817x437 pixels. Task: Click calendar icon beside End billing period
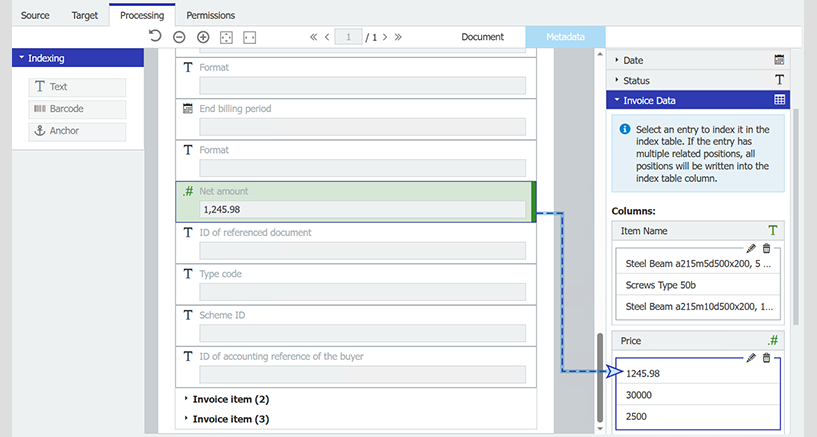click(x=188, y=108)
